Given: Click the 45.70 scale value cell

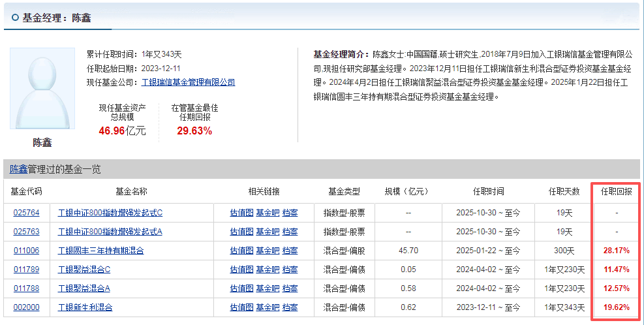Looking at the screenshot, I should point(408,251).
